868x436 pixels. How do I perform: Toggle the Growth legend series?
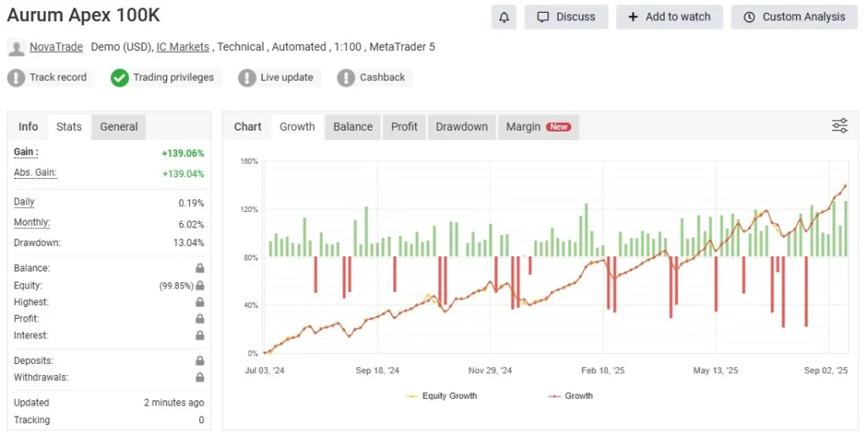tap(570, 395)
